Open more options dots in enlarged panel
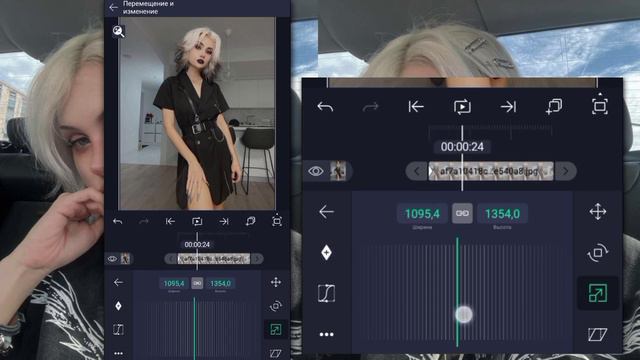 (326, 334)
